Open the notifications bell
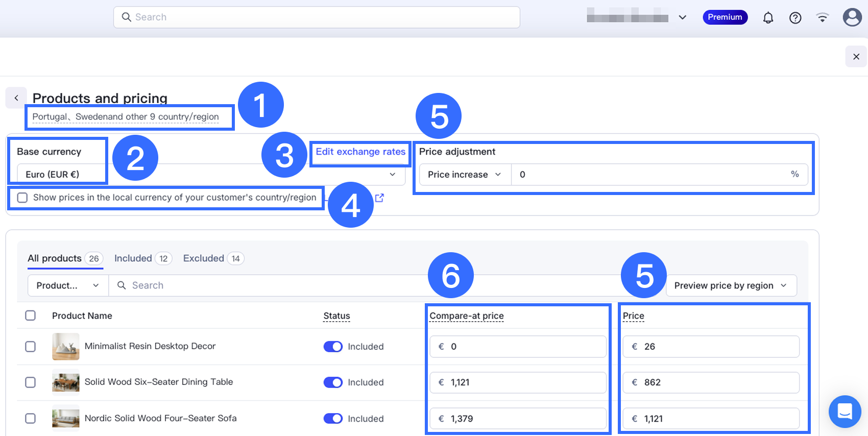 click(768, 18)
